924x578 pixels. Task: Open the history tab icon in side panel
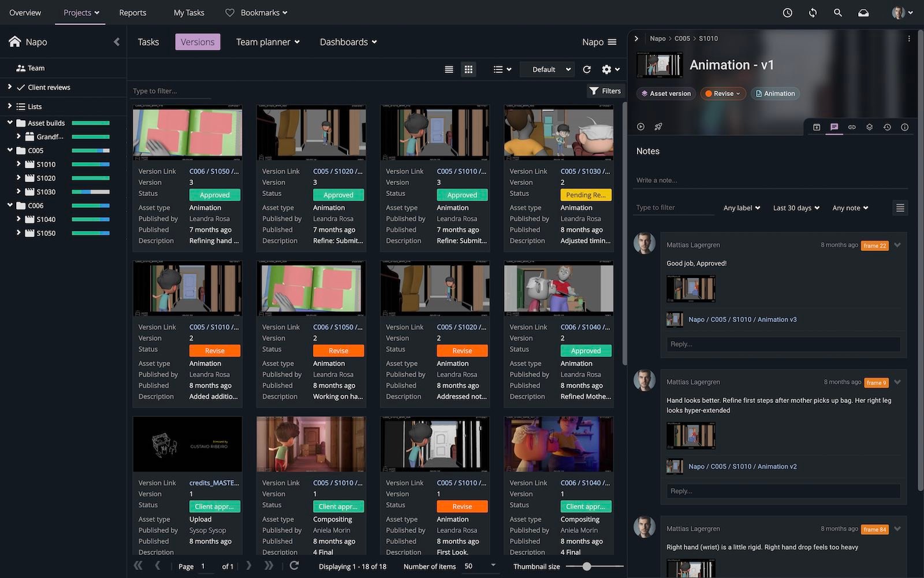click(887, 127)
